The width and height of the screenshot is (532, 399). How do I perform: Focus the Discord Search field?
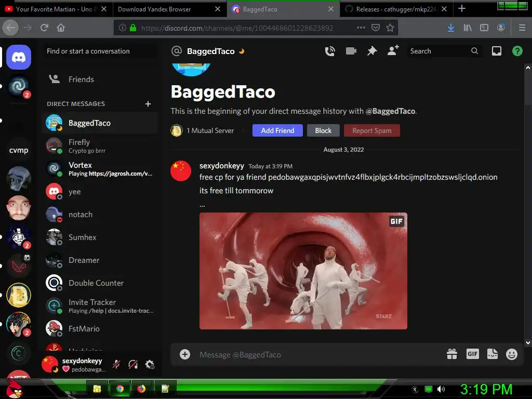coord(445,51)
